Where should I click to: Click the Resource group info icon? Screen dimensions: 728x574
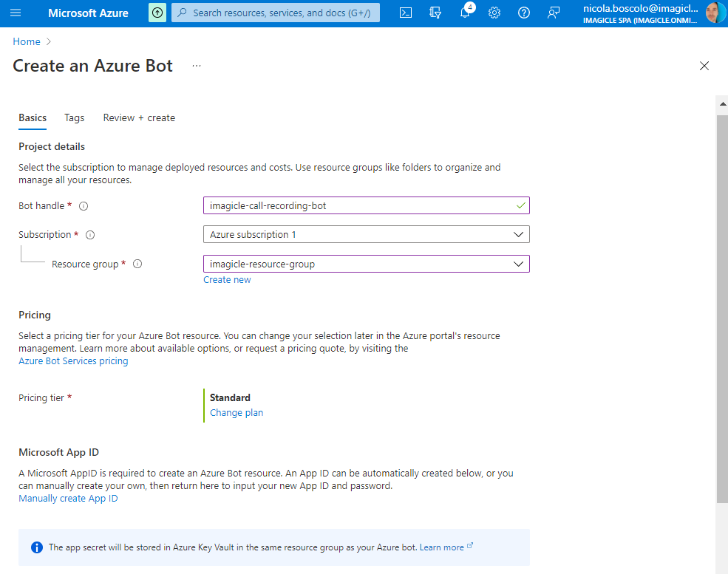[x=137, y=264]
